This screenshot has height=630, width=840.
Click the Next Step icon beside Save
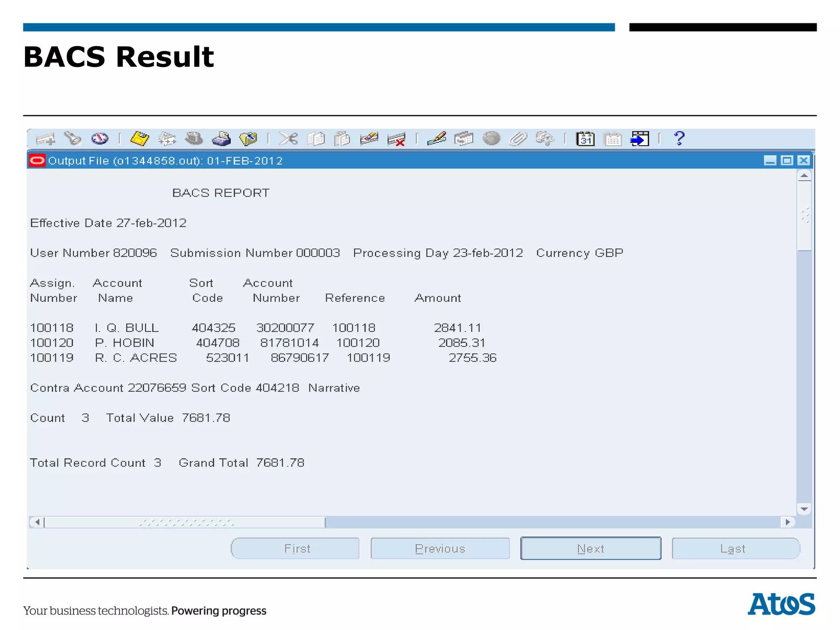click(167, 139)
